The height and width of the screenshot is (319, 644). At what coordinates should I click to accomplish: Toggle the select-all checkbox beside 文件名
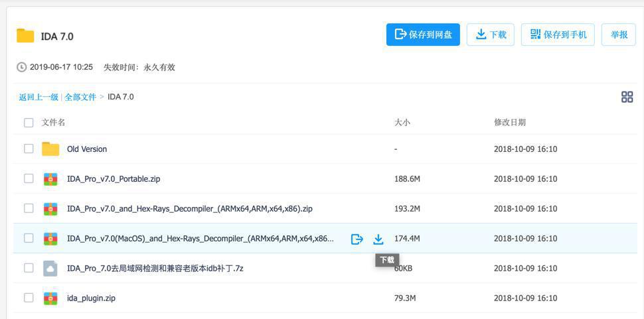pos(29,123)
